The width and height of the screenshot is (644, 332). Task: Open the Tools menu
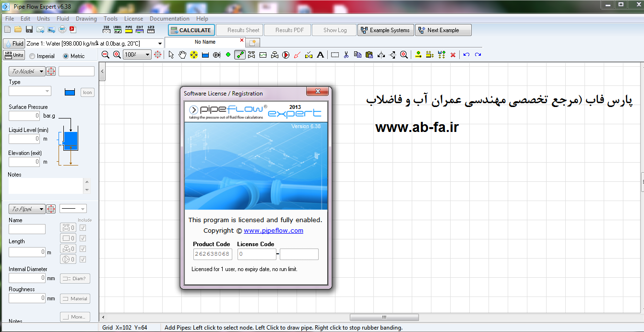pyautogui.click(x=110, y=19)
